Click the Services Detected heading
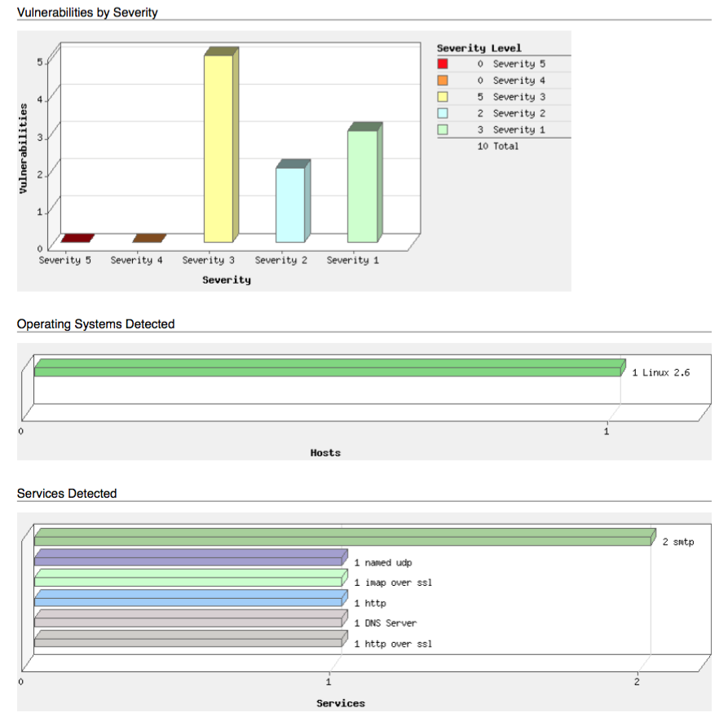 click(67, 493)
